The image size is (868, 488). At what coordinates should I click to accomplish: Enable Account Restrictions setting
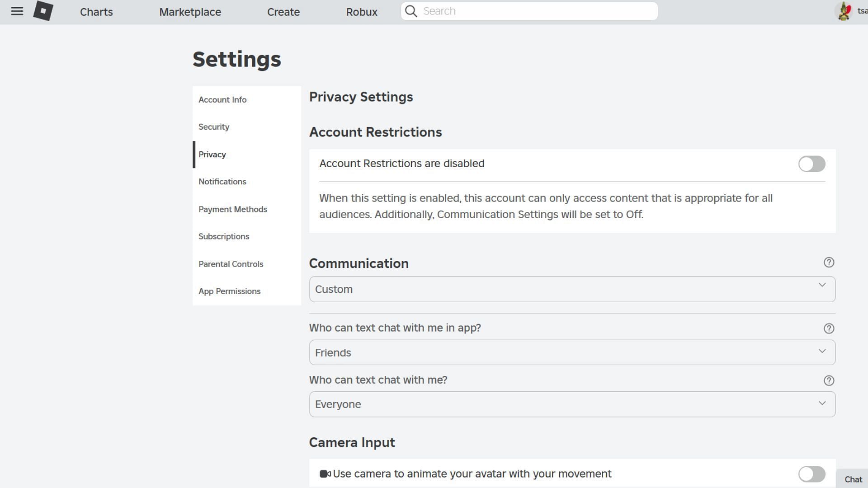[812, 164]
